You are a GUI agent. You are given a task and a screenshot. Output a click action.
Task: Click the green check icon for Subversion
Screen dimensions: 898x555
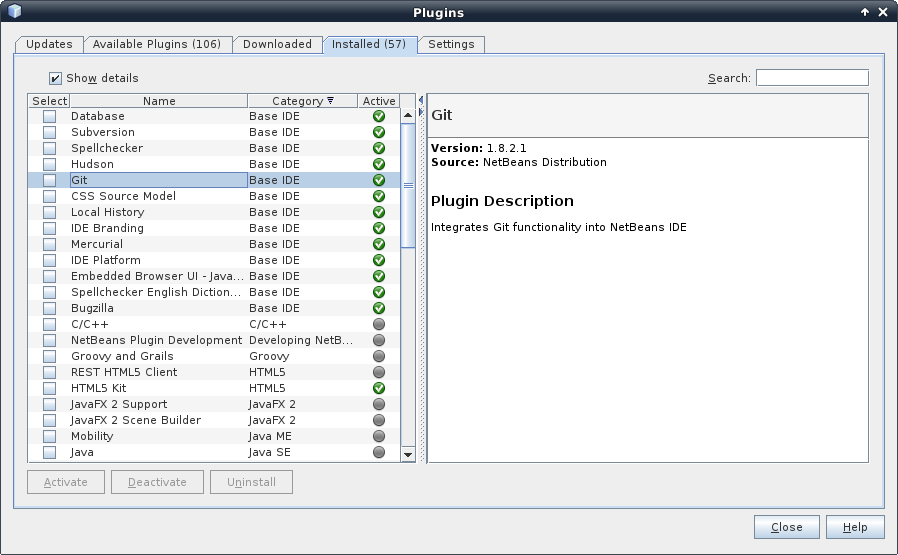(379, 132)
